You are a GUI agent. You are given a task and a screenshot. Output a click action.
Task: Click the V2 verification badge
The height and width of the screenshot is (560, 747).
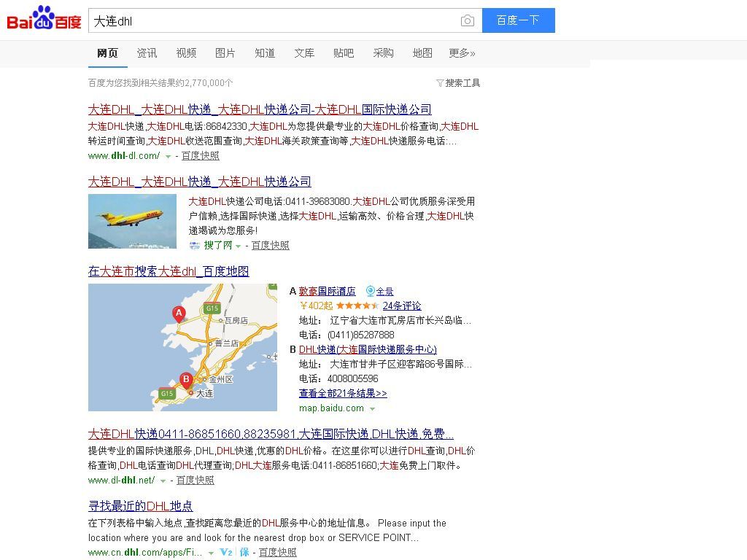coord(226,552)
